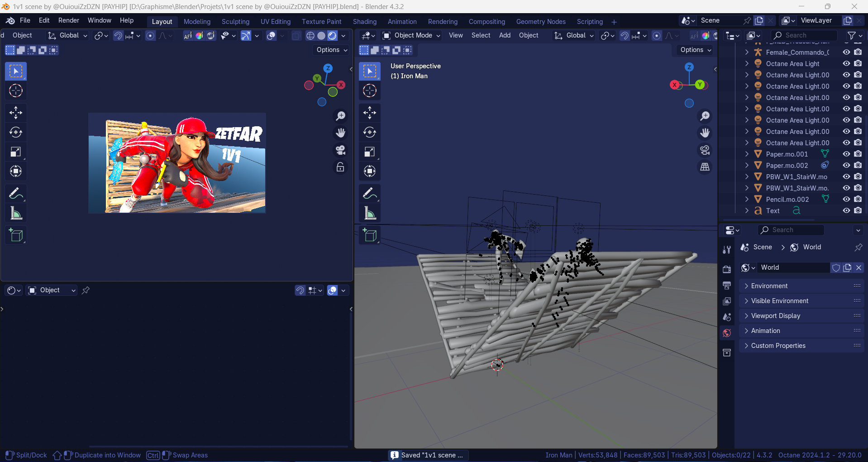Hide Paper.mo.001 in viewport

846,154
